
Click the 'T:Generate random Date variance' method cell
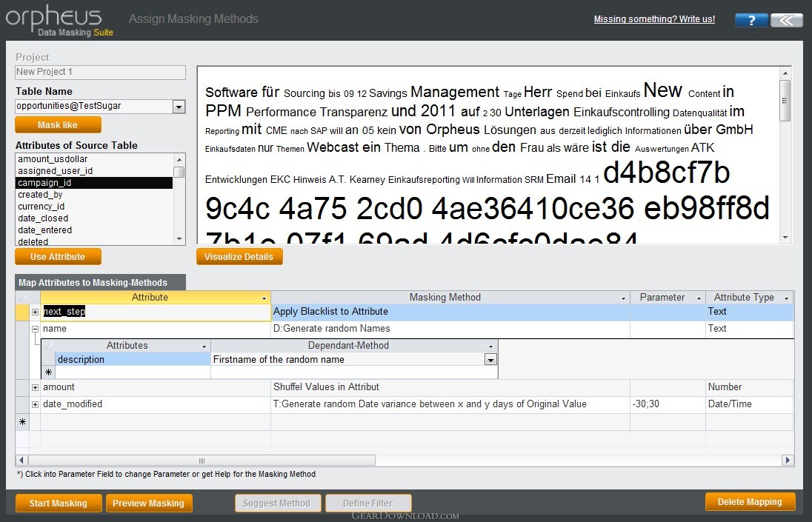point(450,404)
